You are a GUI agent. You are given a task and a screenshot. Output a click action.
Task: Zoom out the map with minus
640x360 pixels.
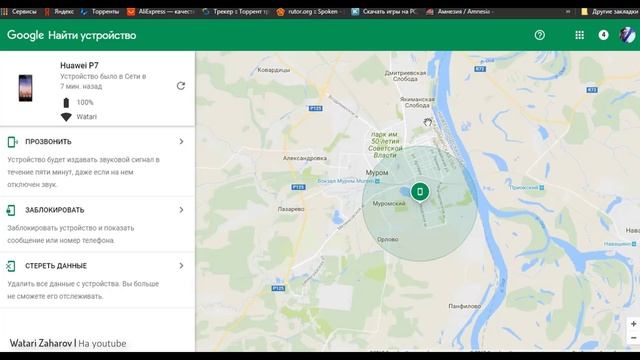click(x=633, y=338)
